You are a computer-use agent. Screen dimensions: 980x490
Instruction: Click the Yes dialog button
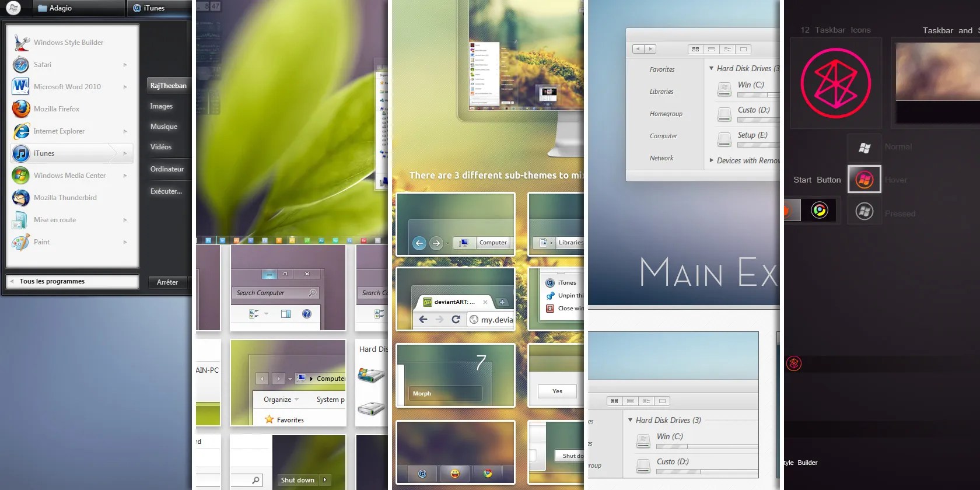coord(558,391)
